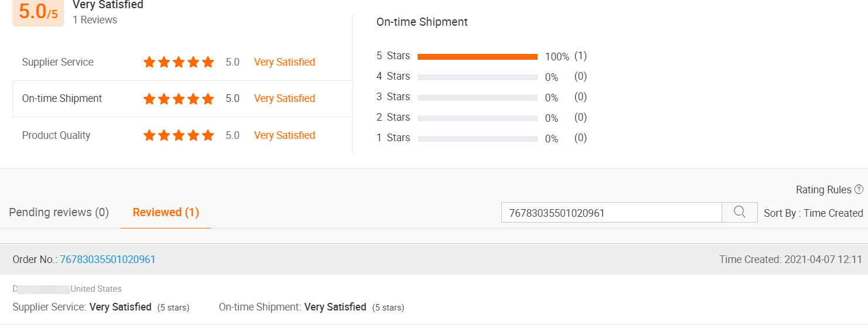Click the 4 Stars rating bar
This screenshot has width=868, height=331.
[x=477, y=77]
